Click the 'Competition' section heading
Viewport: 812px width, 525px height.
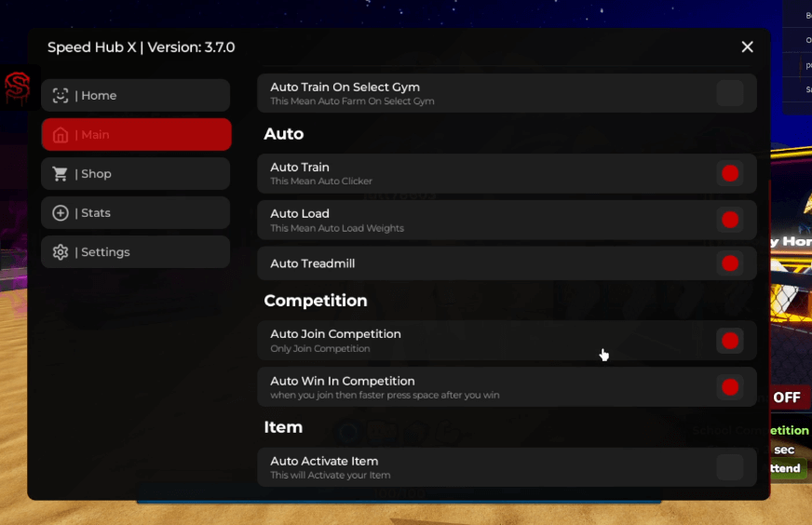click(x=316, y=301)
